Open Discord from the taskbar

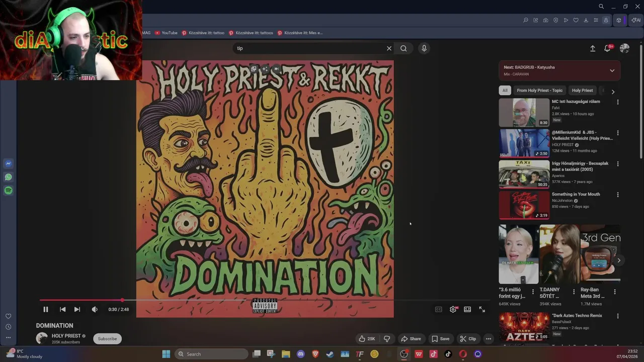coord(300,354)
